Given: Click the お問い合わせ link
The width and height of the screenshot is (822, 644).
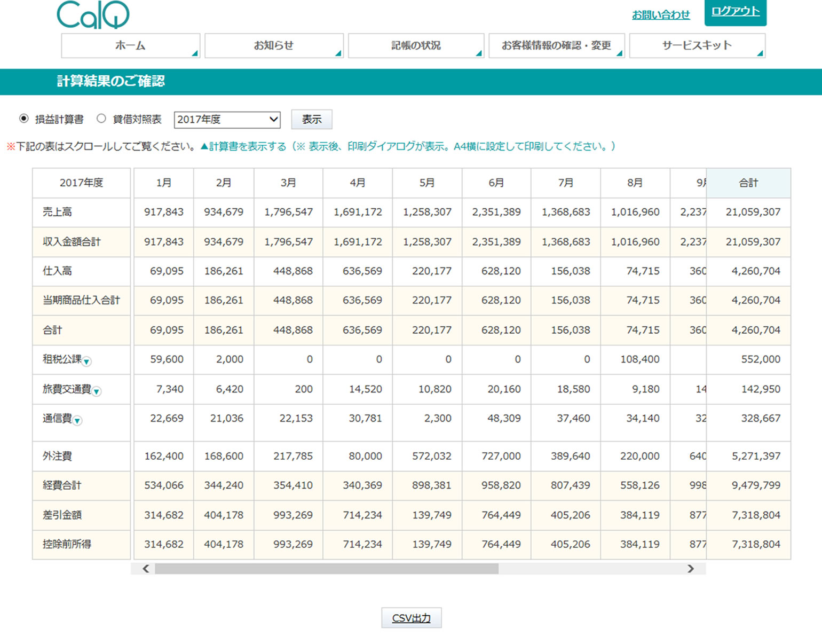Looking at the screenshot, I should [661, 15].
